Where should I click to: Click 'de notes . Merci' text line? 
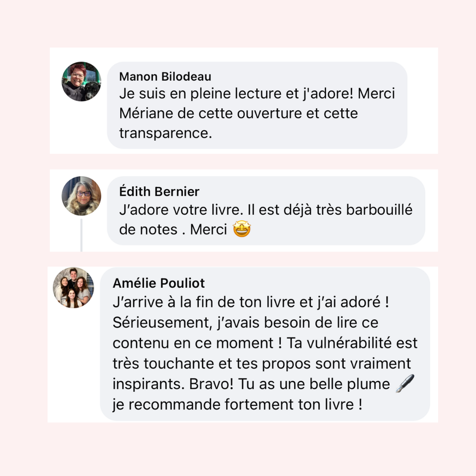pyautogui.click(x=173, y=230)
